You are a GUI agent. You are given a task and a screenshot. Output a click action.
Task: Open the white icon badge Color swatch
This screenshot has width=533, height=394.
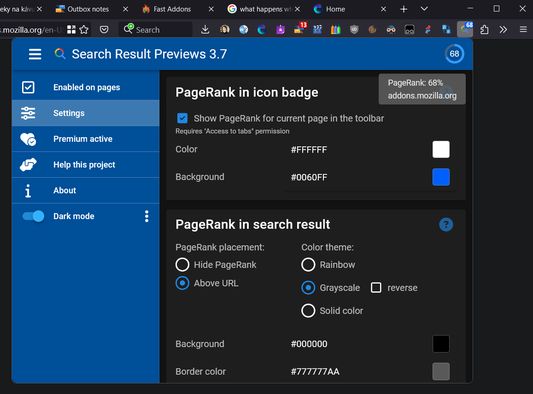click(x=441, y=150)
